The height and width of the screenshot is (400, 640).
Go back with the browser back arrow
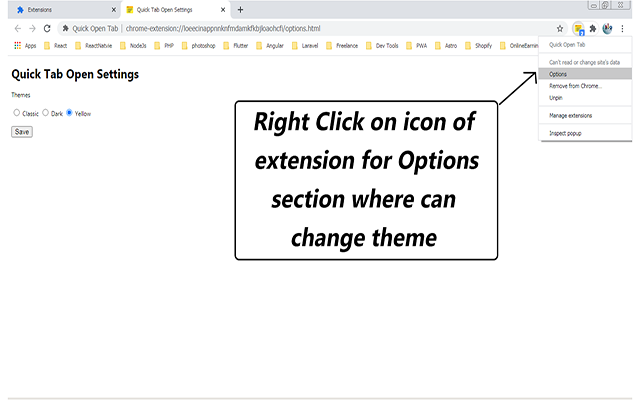18,29
